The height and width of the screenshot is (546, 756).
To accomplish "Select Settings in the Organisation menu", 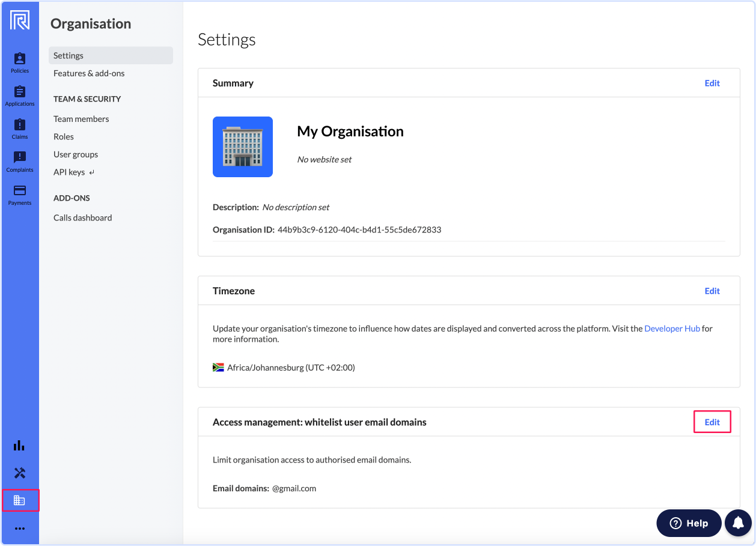I will point(111,55).
